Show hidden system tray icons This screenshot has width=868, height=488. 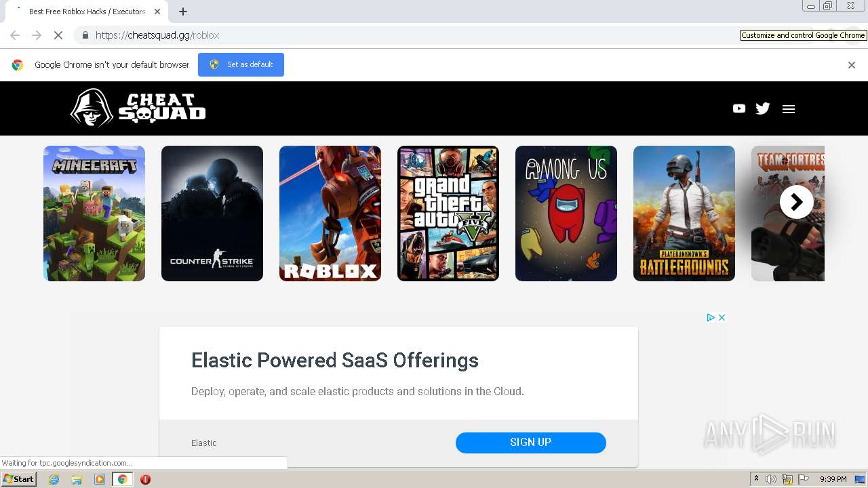[756, 479]
